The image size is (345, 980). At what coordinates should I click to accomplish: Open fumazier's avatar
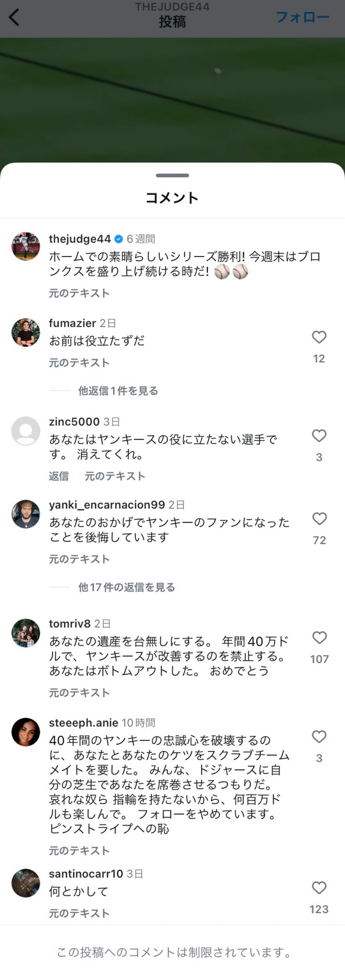pos(26,333)
